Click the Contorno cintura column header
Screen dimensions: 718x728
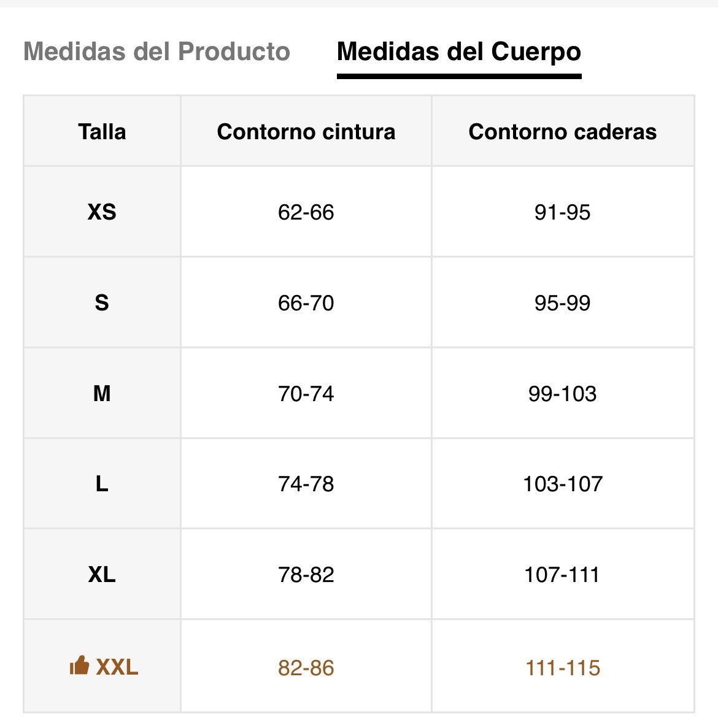tap(306, 131)
